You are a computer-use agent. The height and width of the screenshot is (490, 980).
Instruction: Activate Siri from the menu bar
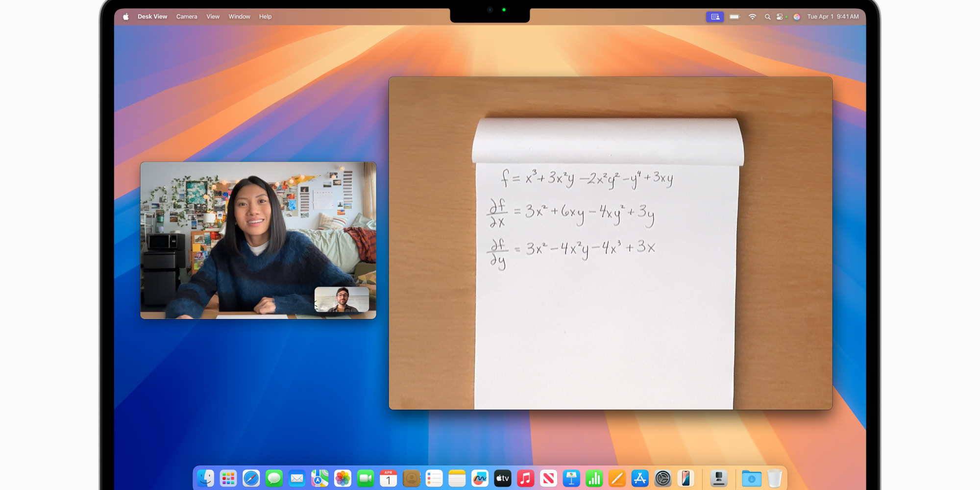[x=797, y=17]
